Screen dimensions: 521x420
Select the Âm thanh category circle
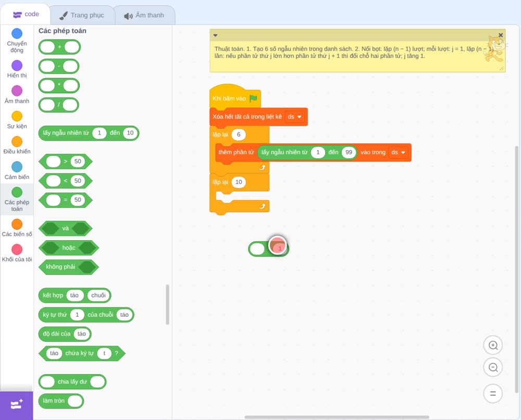17,90
